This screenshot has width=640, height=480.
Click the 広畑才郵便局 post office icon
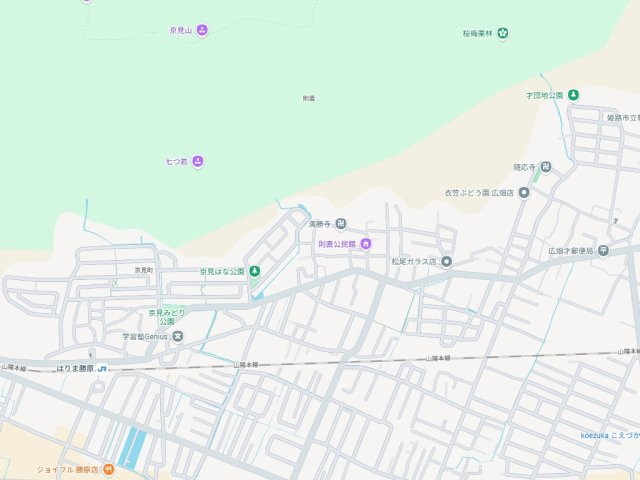603,251
